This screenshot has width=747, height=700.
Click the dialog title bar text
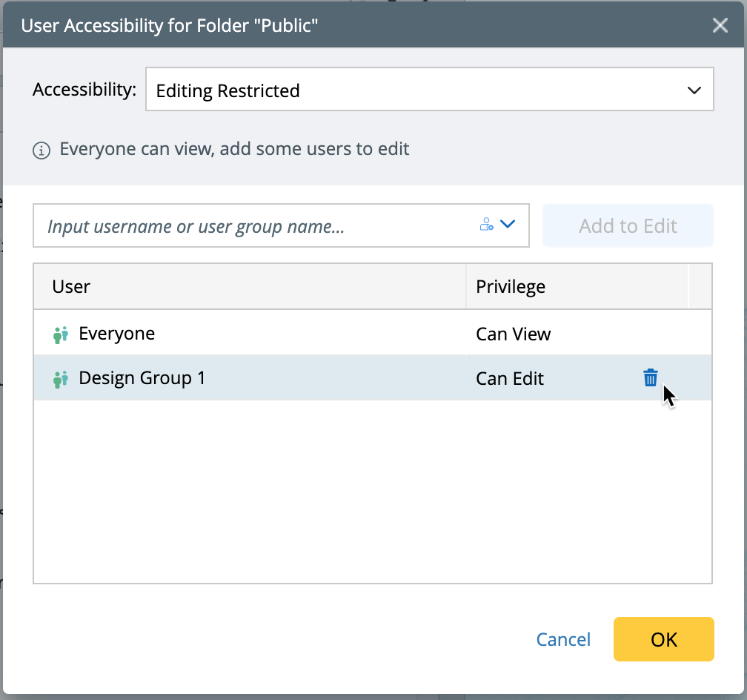click(x=170, y=26)
